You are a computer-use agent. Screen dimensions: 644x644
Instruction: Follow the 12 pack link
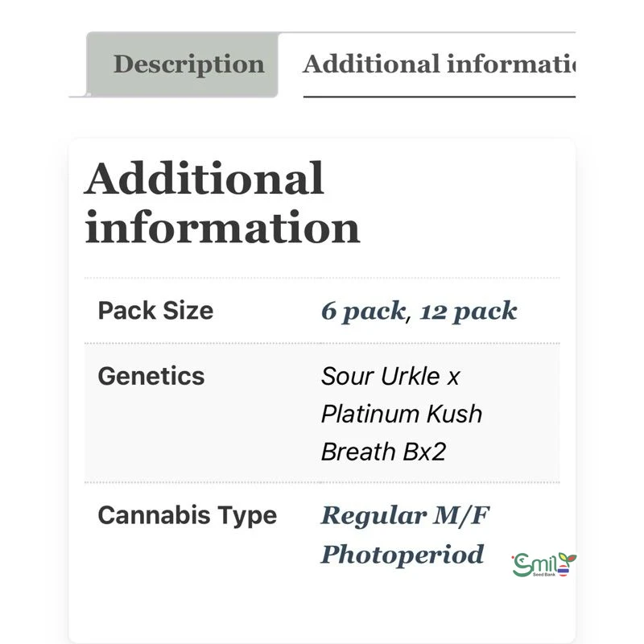click(x=469, y=312)
